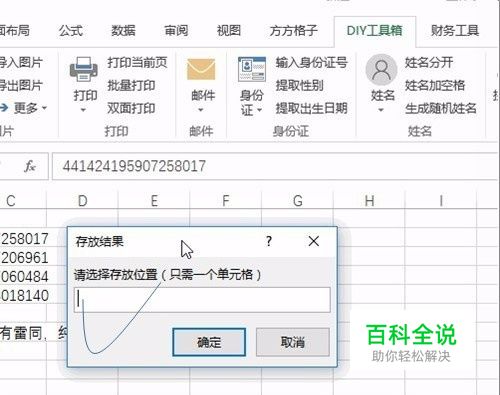Select the 方方格子 tab
Image resolution: width=500 pixels, height=395 pixels.
click(293, 31)
